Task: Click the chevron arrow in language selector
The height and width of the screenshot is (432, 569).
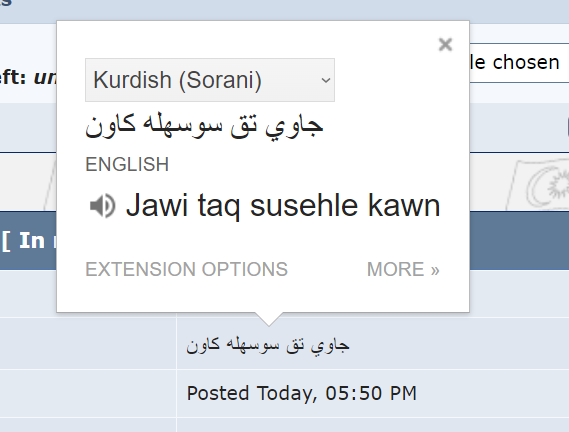Action: (x=326, y=80)
